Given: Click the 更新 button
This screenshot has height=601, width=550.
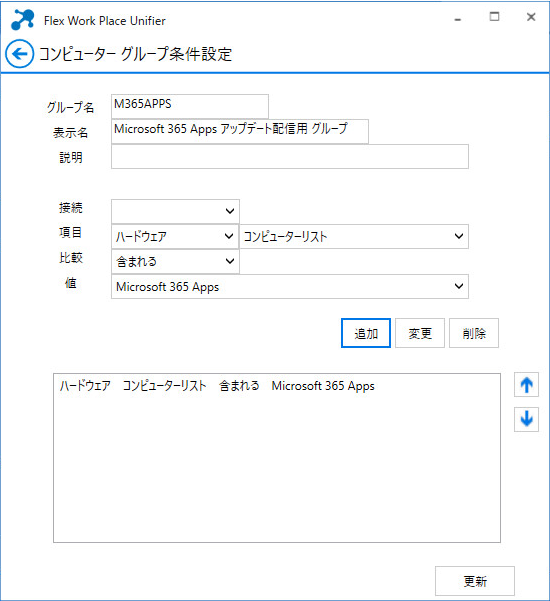Looking at the screenshot, I should pos(474,581).
